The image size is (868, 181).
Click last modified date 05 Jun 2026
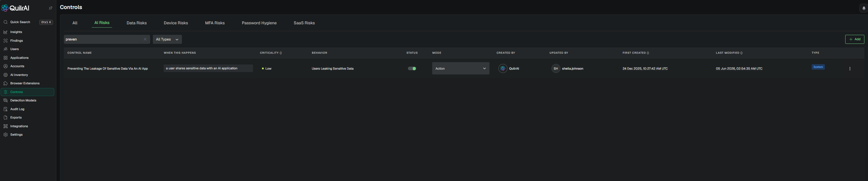[739, 68]
